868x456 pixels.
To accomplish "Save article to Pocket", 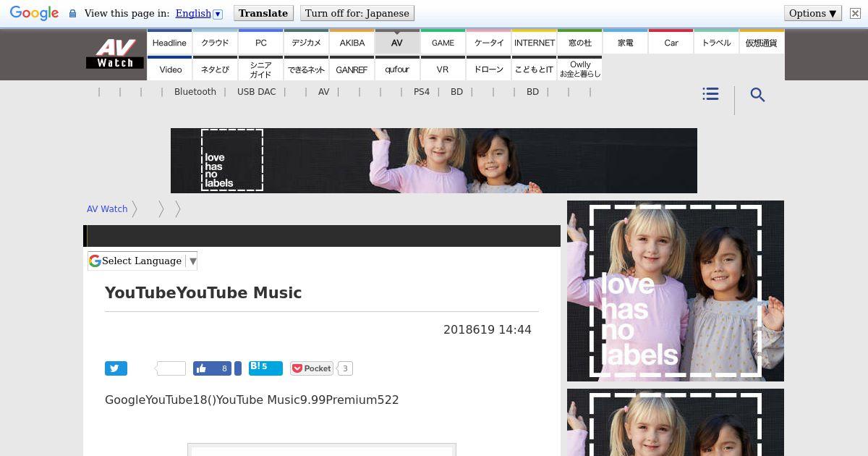I will pos(312,368).
